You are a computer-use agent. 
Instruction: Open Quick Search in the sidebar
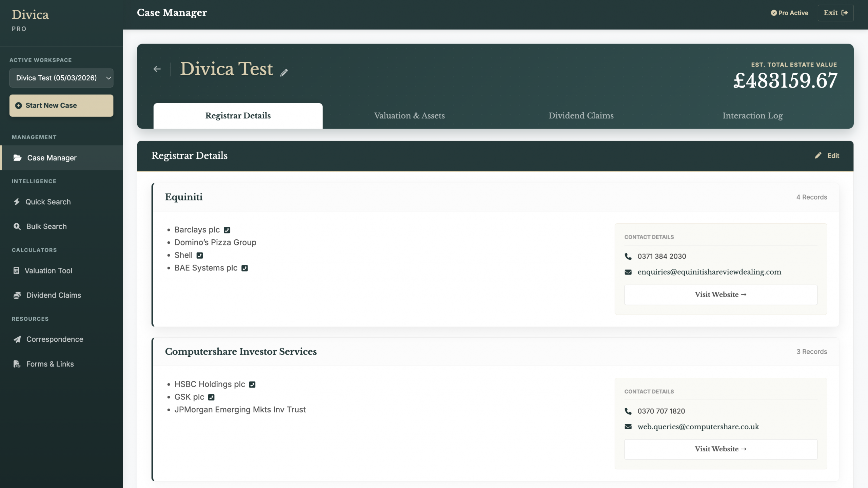(61, 202)
